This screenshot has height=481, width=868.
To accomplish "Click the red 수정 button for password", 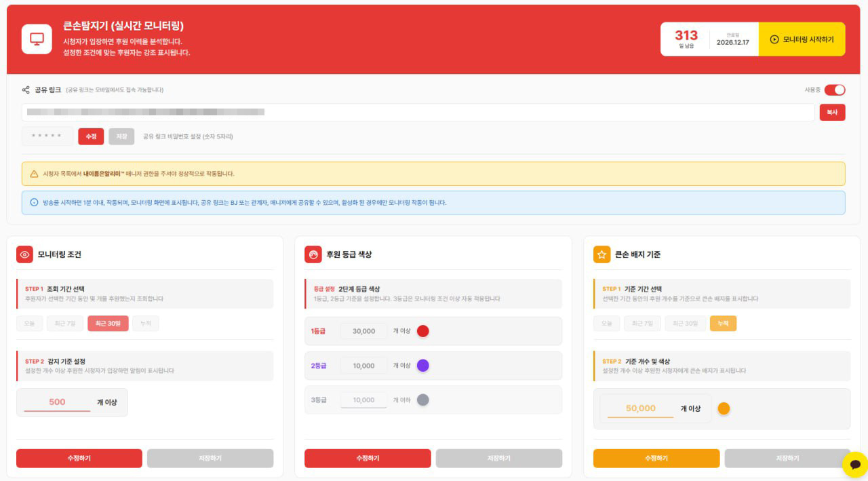I will [x=91, y=136].
